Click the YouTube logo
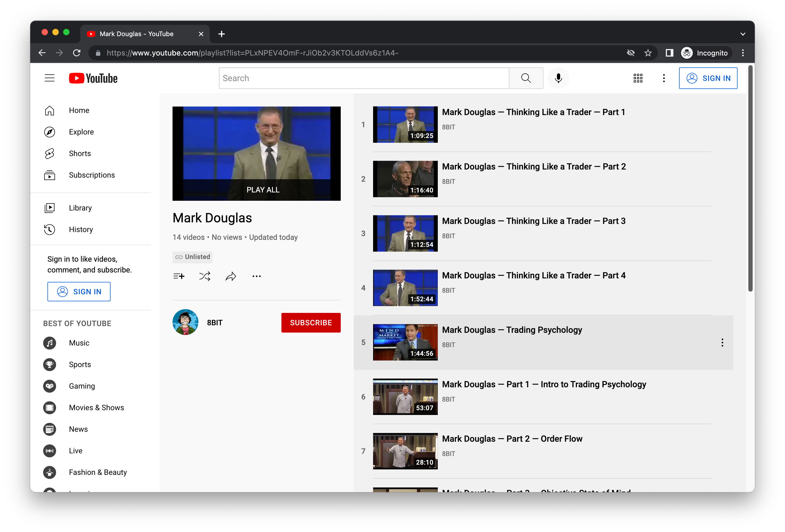 click(93, 78)
